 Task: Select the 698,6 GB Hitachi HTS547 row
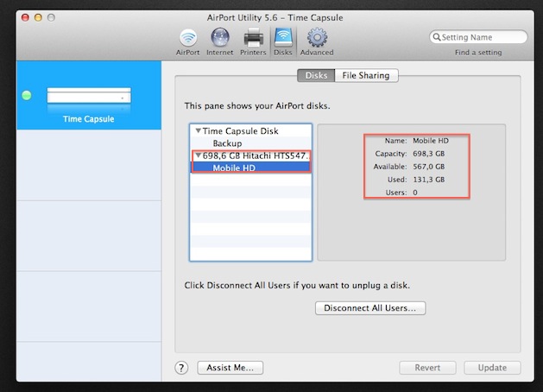[x=250, y=155]
